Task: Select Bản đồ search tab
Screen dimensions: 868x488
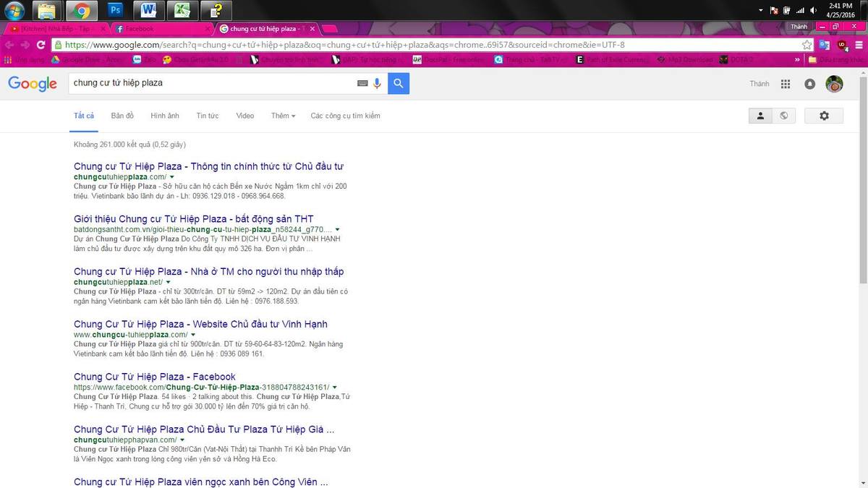Action: (x=122, y=116)
